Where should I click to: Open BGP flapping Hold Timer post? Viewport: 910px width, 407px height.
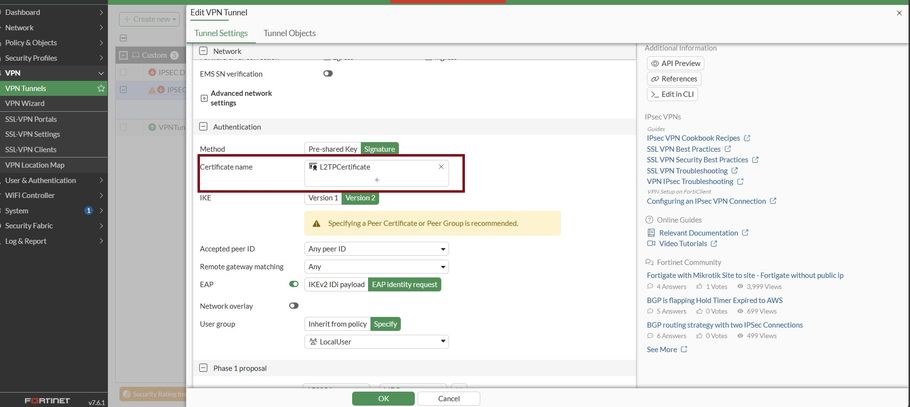coord(714,300)
